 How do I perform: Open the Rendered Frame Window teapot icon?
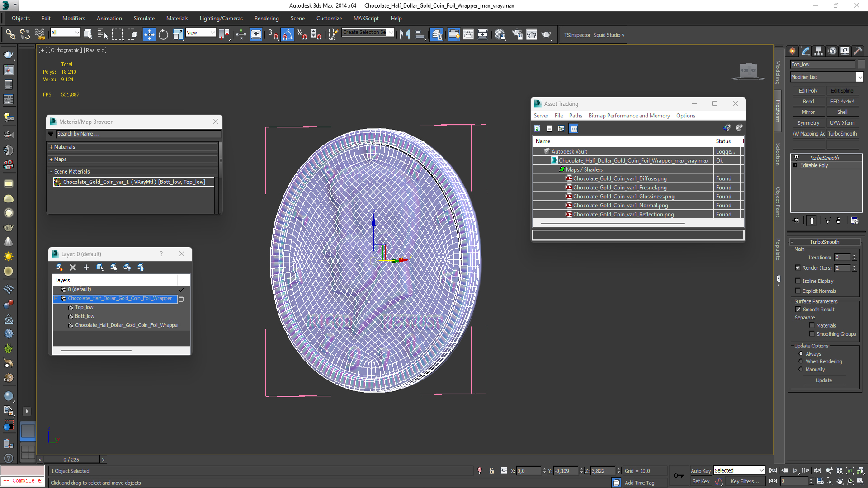pos(532,34)
